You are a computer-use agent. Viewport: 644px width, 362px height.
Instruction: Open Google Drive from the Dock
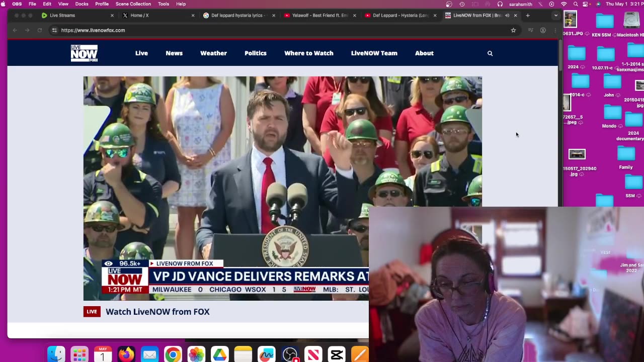(219, 354)
